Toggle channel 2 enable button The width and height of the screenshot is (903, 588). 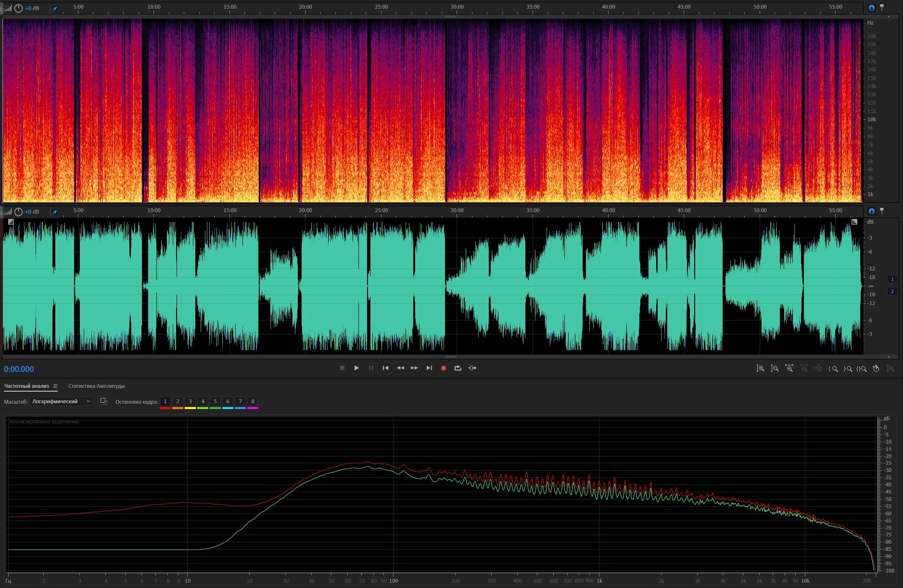click(892, 291)
